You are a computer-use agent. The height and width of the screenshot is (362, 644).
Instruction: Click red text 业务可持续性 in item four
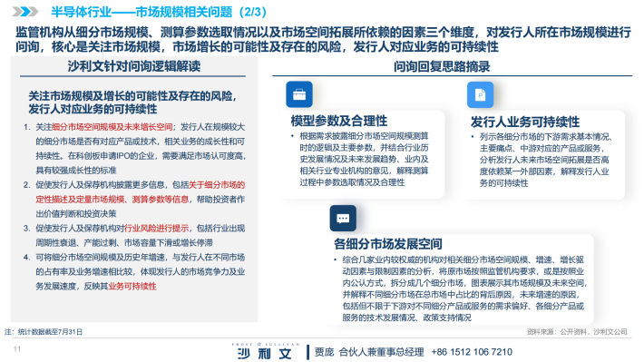(132, 286)
